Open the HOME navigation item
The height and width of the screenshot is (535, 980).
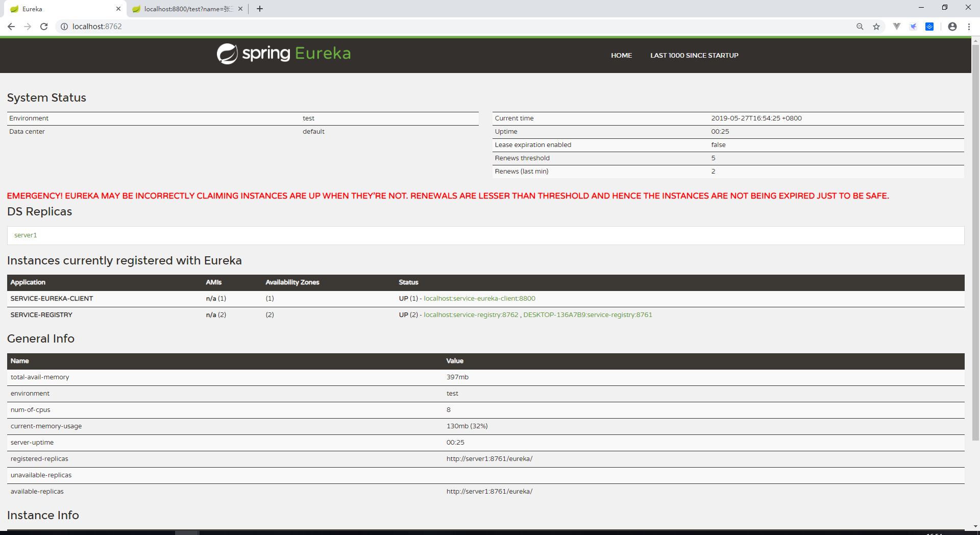(x=622, y=55)
